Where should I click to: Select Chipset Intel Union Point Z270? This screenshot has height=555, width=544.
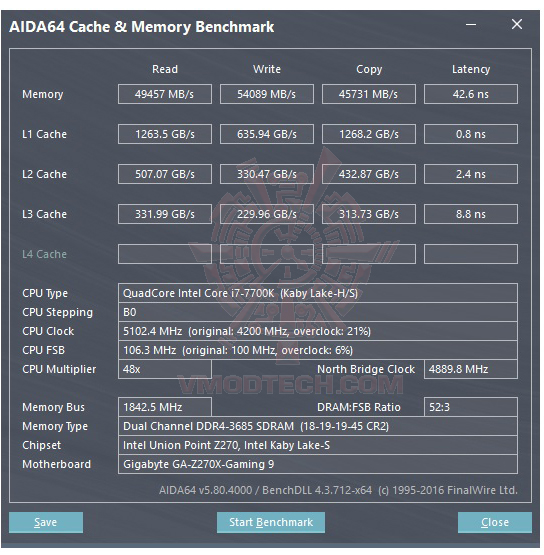point(318,445)
